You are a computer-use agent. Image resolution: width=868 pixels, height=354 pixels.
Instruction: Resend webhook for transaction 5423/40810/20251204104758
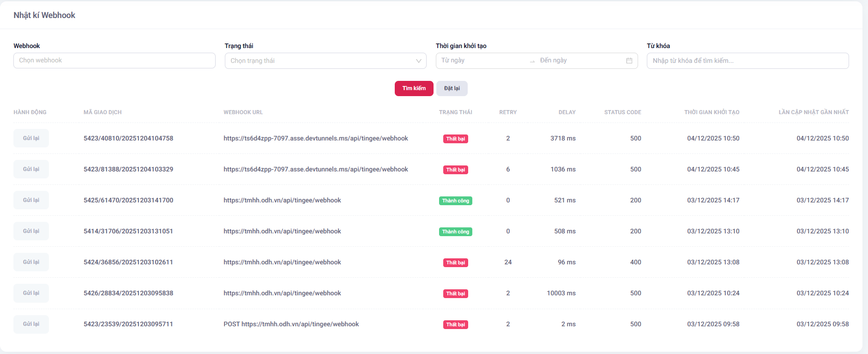pyautogui.click(x=31, y=138)
